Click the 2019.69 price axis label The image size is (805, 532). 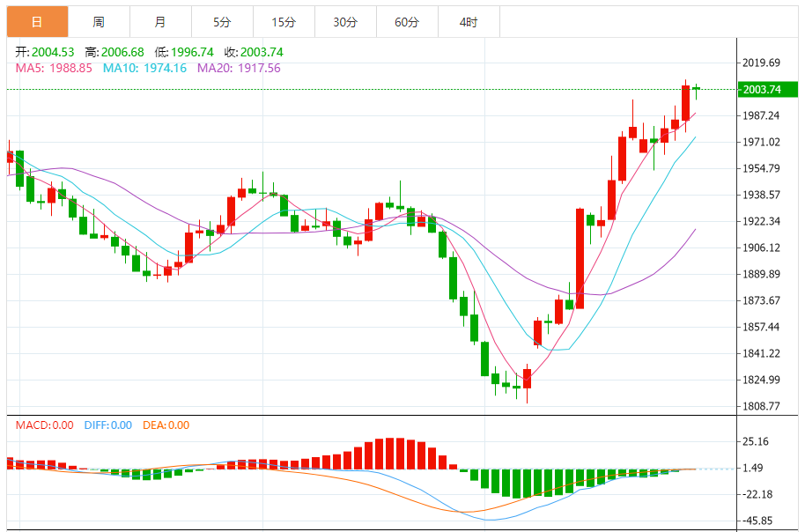click(x=761, y=63)
